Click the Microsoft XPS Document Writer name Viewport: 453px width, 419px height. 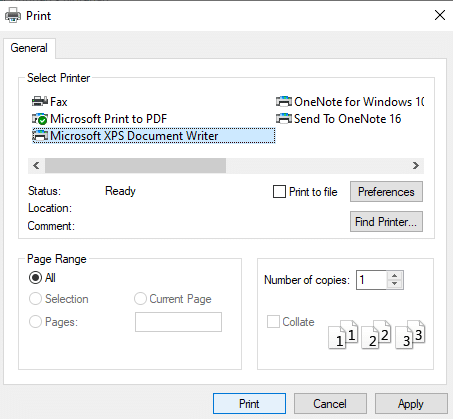point(134,136)
